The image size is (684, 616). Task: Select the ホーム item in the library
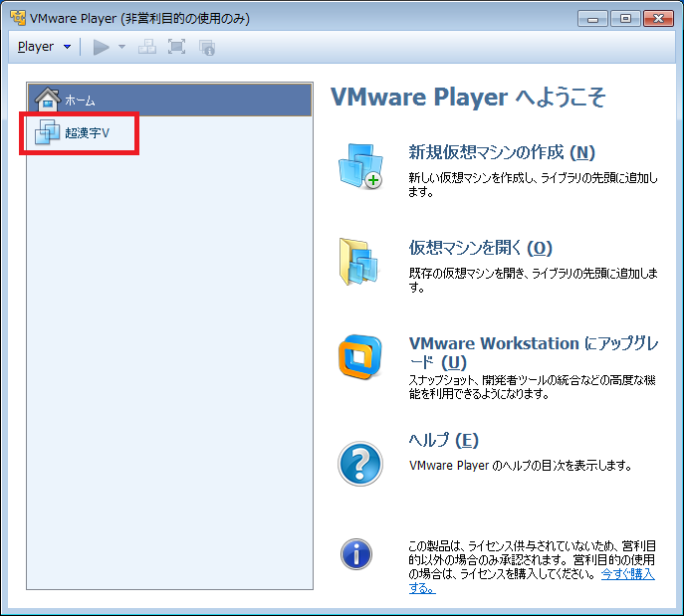pos(80,100)
